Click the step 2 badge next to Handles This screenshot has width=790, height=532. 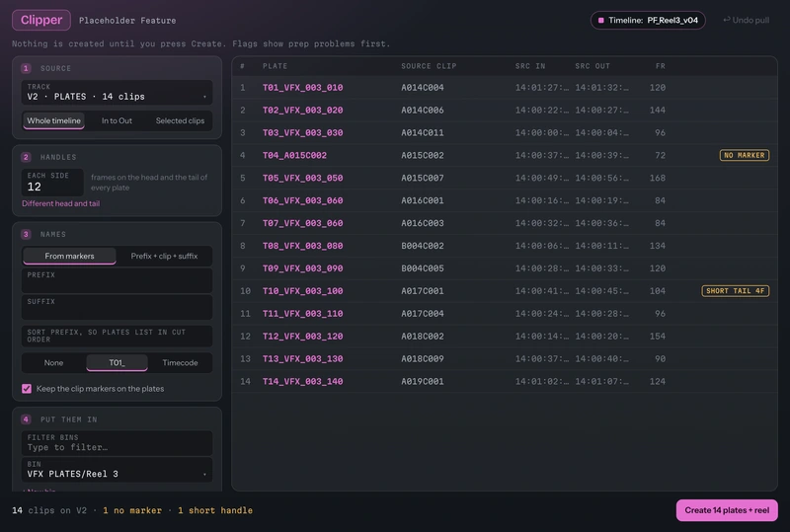[26, 157]
